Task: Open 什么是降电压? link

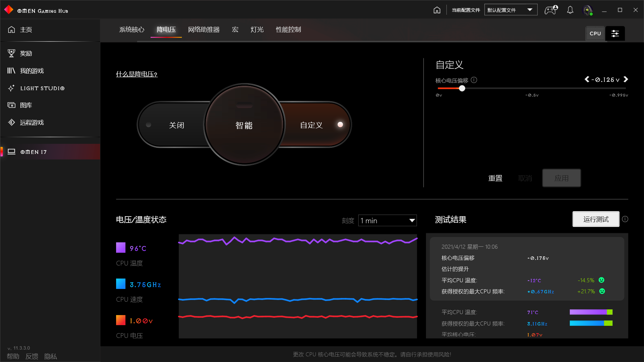Action: (x=137, y=74)
